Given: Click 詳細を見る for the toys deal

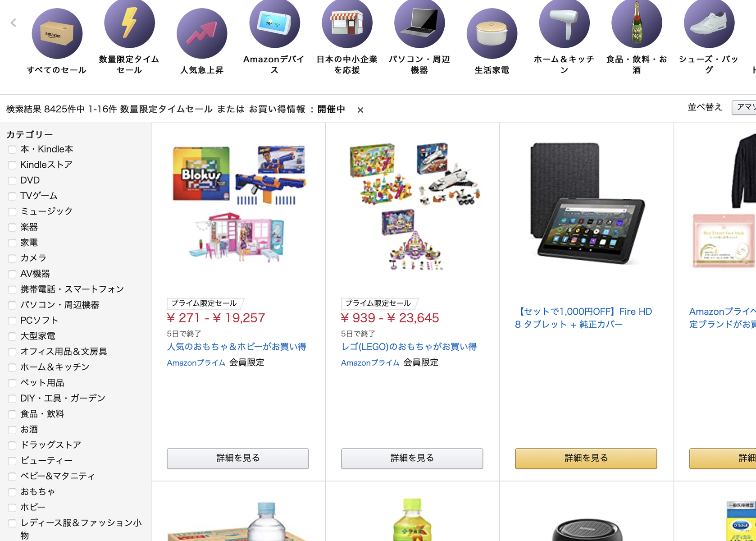Looking at the screenshot, I should pos(238,458).
